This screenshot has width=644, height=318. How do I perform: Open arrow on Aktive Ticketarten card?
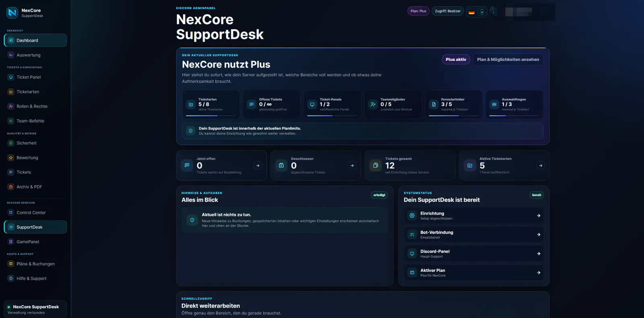541,166
